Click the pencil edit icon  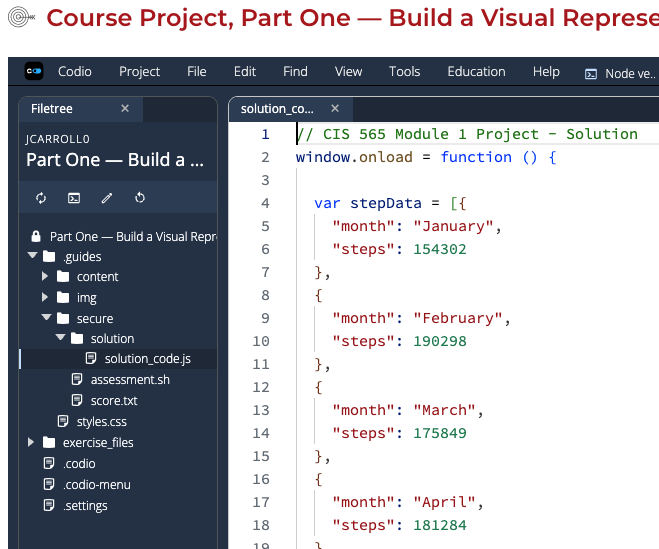tap(107, 198)
